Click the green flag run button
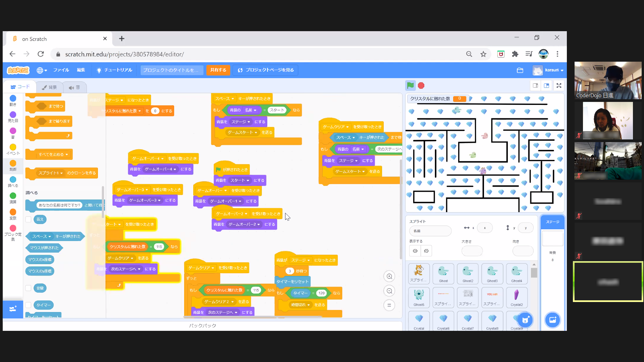This screenshot has width=644, height=362. pos(411,85)
